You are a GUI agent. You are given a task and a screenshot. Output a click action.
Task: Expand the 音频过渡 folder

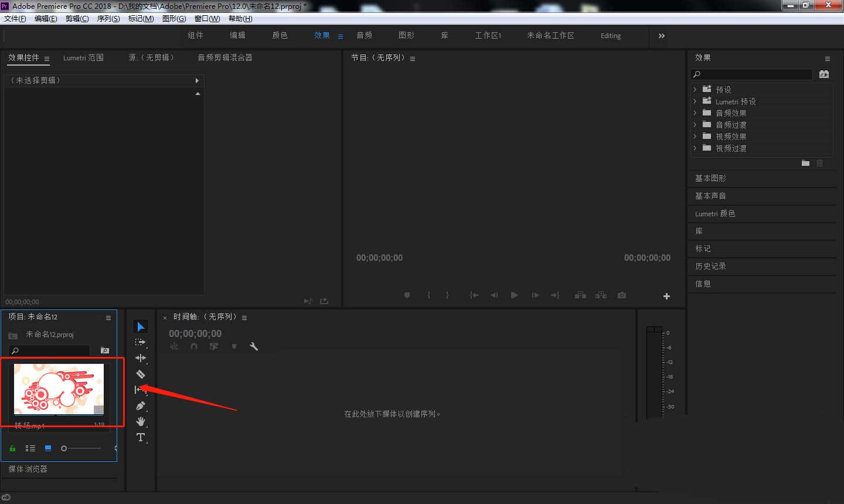[695, 124]
